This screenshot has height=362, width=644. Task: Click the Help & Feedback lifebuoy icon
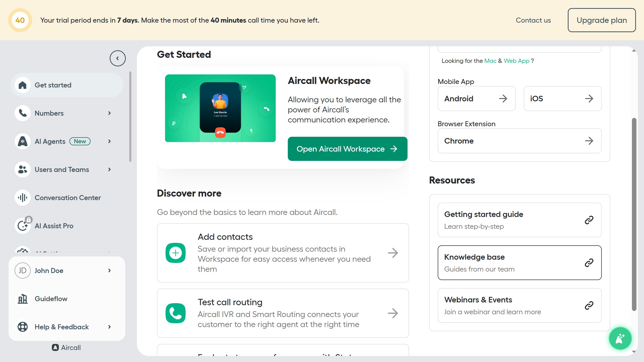pos(23,327)
